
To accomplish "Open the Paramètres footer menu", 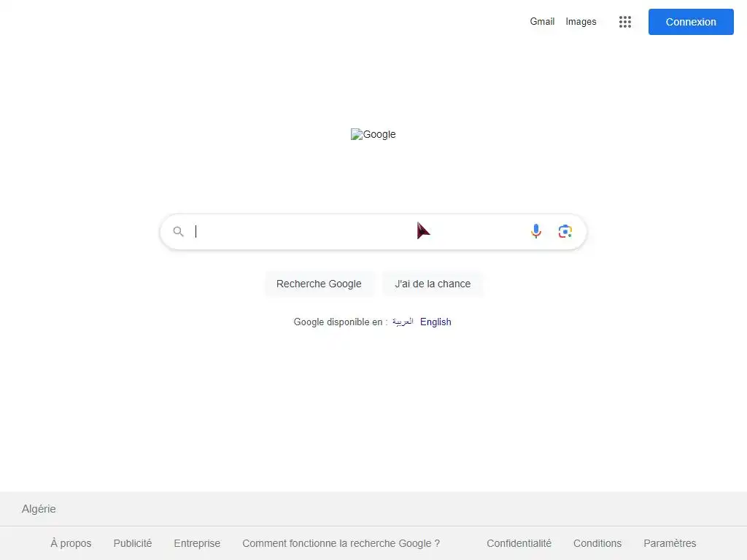I will 670,543.
